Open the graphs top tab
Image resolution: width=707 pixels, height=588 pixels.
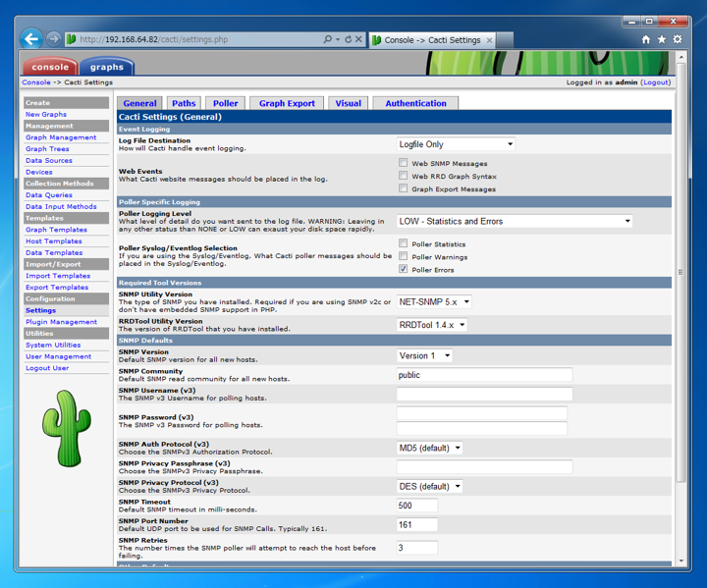(107, 67)
